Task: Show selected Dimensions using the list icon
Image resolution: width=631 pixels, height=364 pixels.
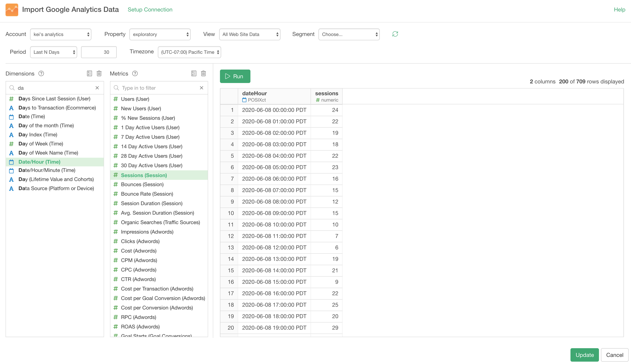Action: 90,74
